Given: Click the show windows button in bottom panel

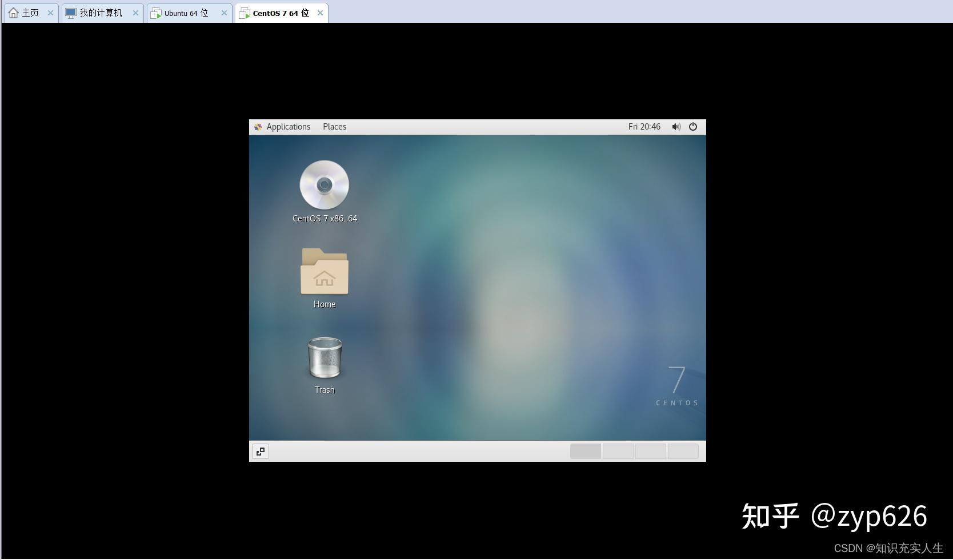Looking at the screenshot, I should pyautogui.click(x=261, y=452).
